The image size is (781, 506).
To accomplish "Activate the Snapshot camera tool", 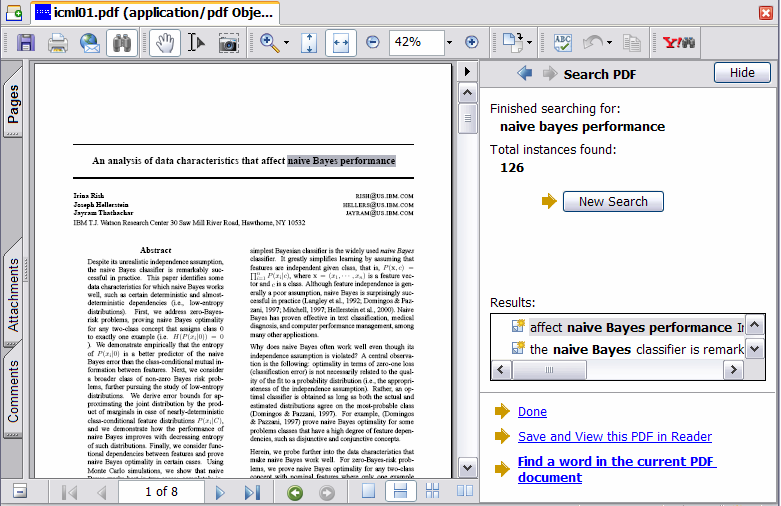I will coord(229,43).
